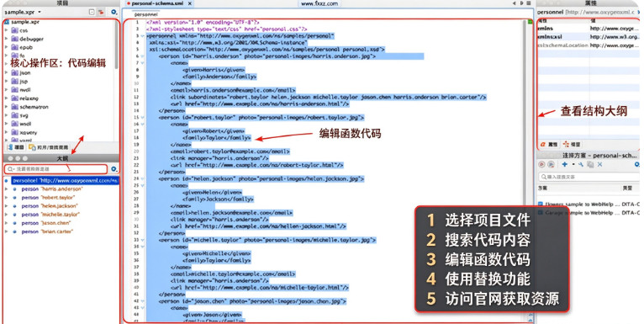Expand the css folder
Viewport: 644px width, 324px height.
6,30
